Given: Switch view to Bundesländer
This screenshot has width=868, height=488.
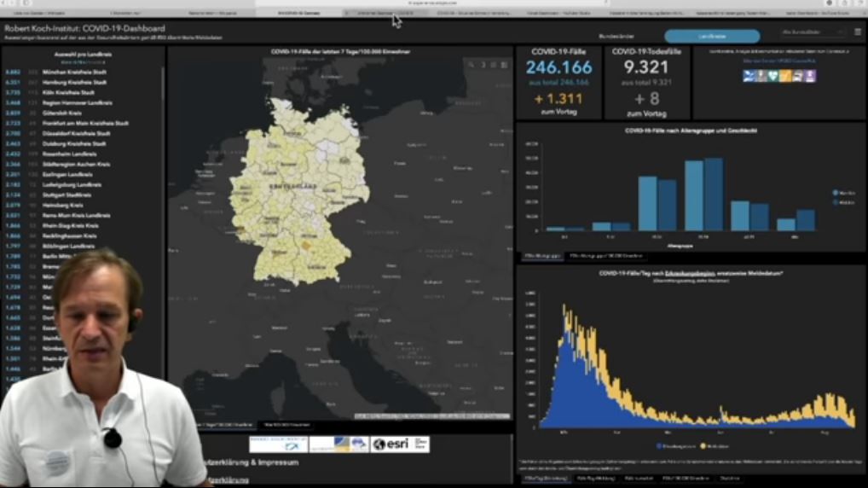Looking at the screenshot, I should pos(616,37).
